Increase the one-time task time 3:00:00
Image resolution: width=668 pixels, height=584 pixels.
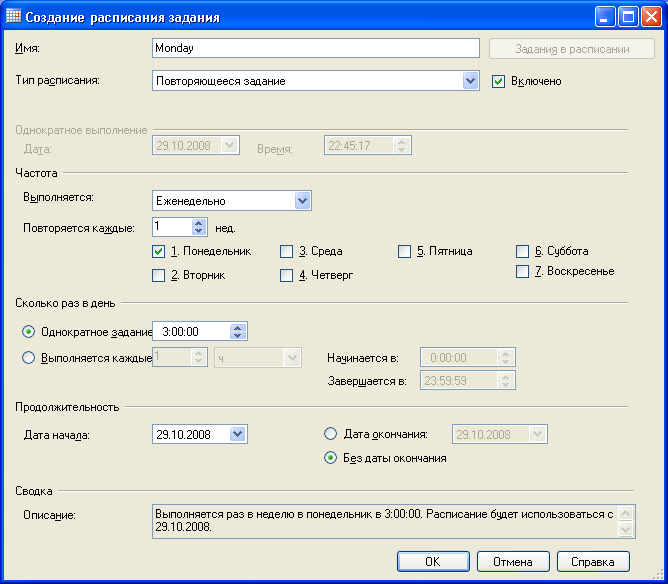tap(237, 327)
